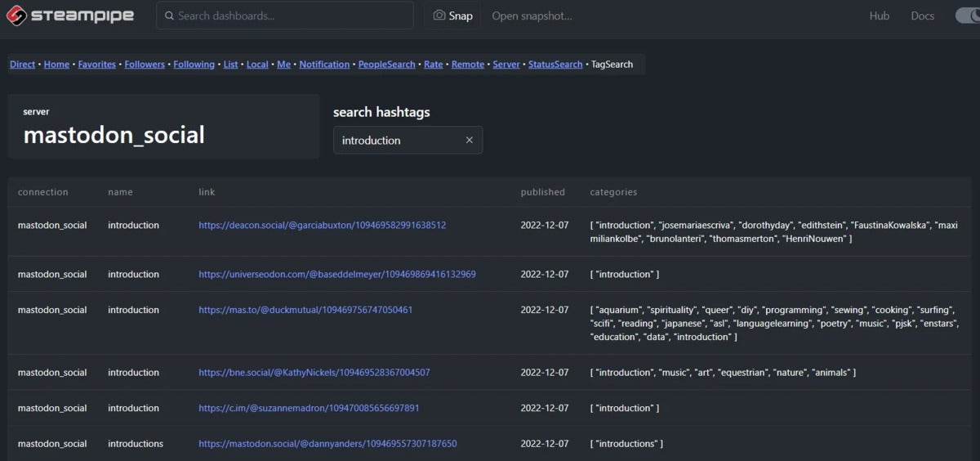Open the deacon.social garciabuxton post link
The width and height of the screenshot is (980, 461).
click(x=322, y=225)
